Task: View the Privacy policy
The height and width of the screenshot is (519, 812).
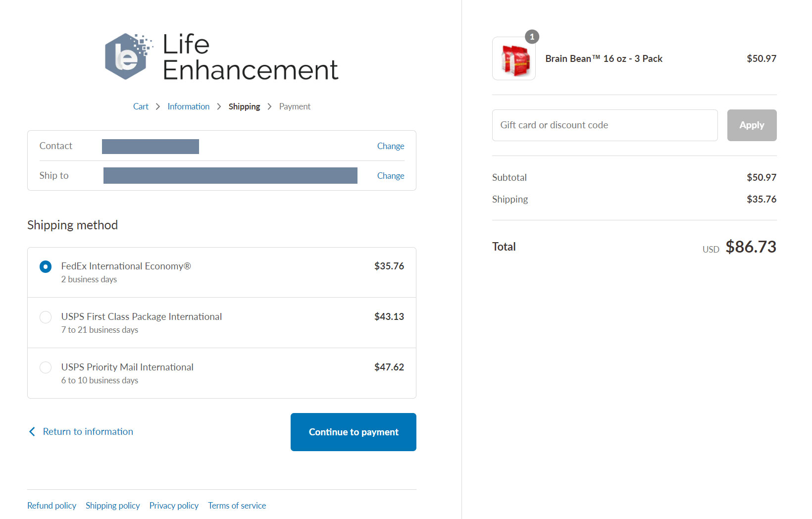Action: [x=174, y=506]
